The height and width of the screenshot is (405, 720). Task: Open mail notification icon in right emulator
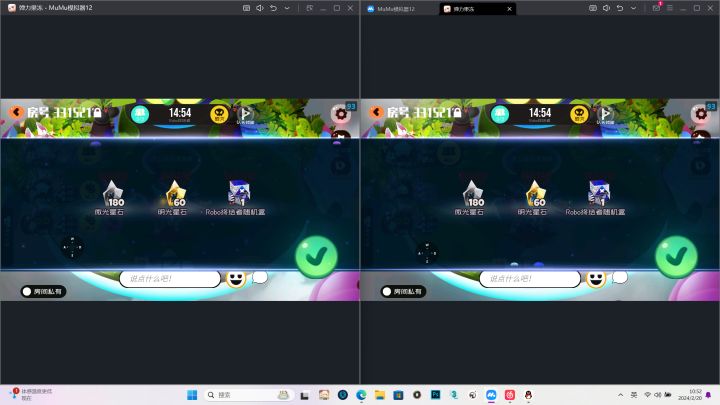click(x=656, y=8)
